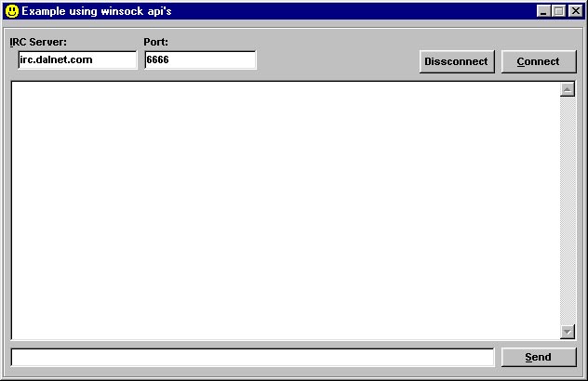The height and width of the screenshot is (381, 588).
Task: Place cursor in the message input box
Action: click(x=251, y=357)
